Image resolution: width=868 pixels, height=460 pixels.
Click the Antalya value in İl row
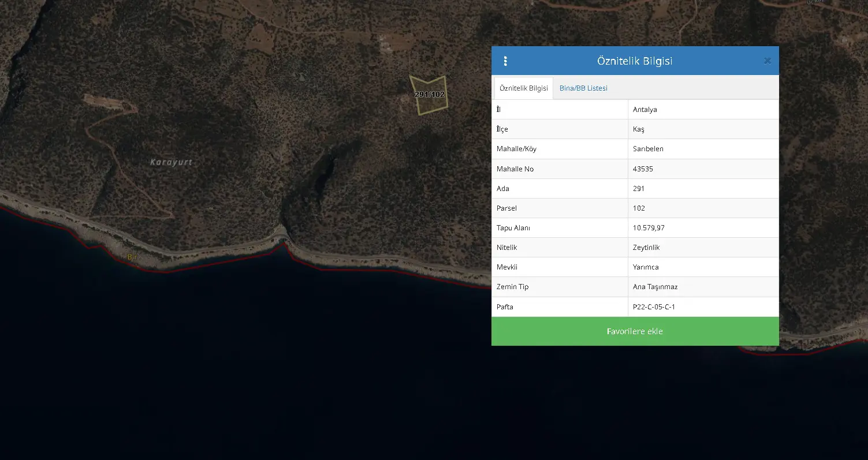(x=645, y=110)
